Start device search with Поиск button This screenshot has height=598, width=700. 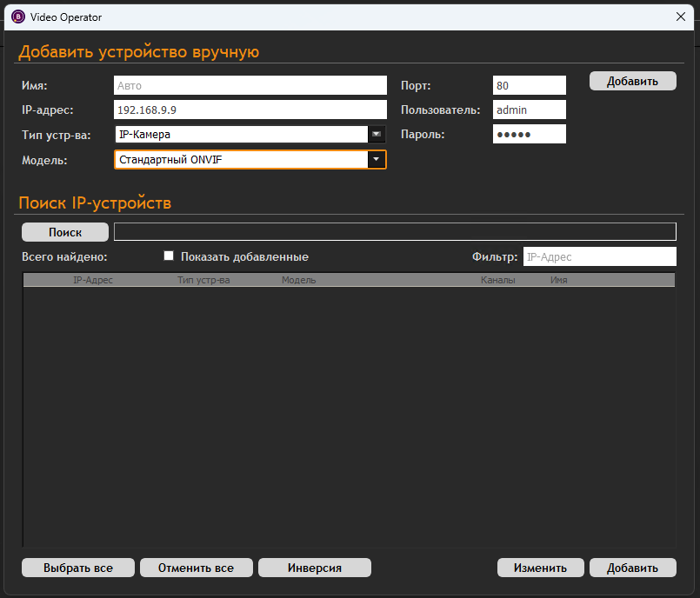tap(65, 232)
